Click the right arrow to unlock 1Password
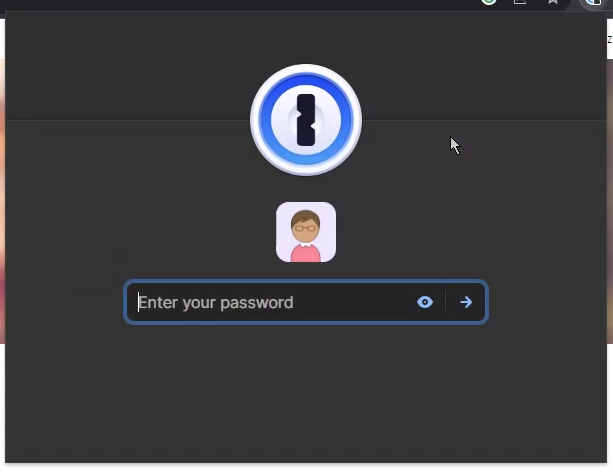613x472 pixels. 466,302
